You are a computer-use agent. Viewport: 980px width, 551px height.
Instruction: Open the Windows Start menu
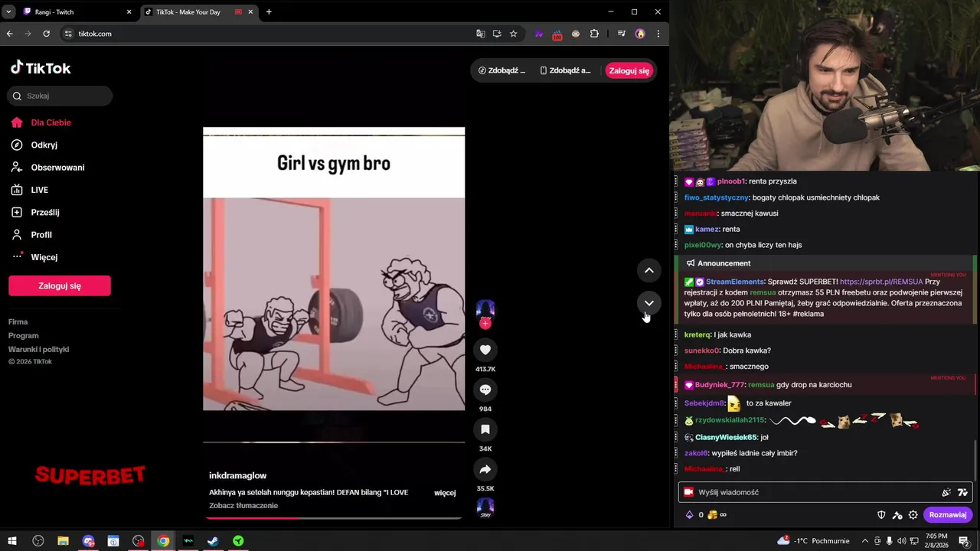tap(12, 541)
